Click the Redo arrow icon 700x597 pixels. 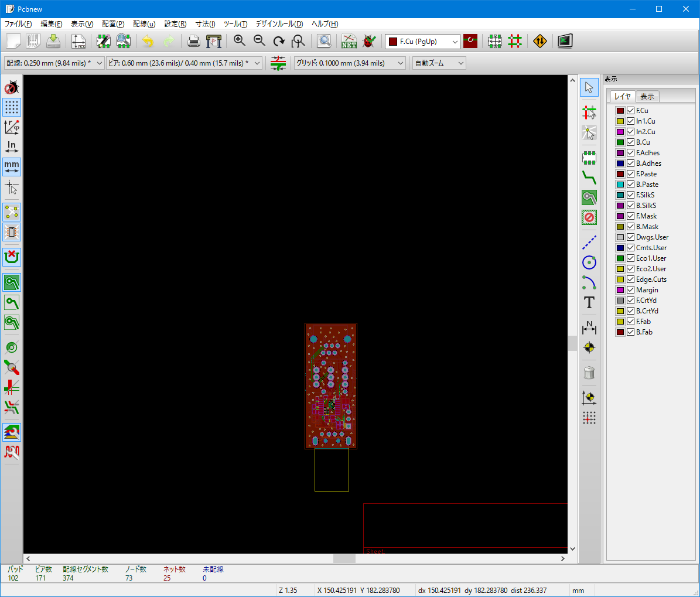coord(169,41)
